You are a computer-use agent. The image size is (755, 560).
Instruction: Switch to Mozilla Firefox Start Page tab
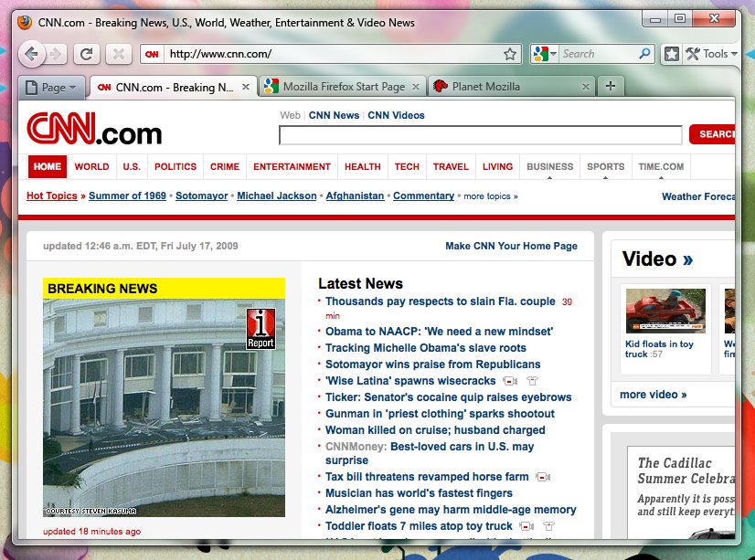tap(343, 87)
